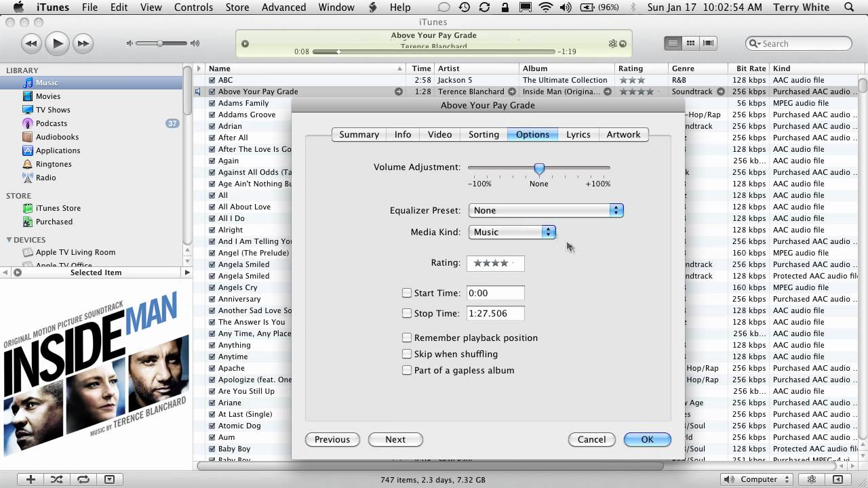
Task: Click the Next button in dialog
Action: pos(395,439)
